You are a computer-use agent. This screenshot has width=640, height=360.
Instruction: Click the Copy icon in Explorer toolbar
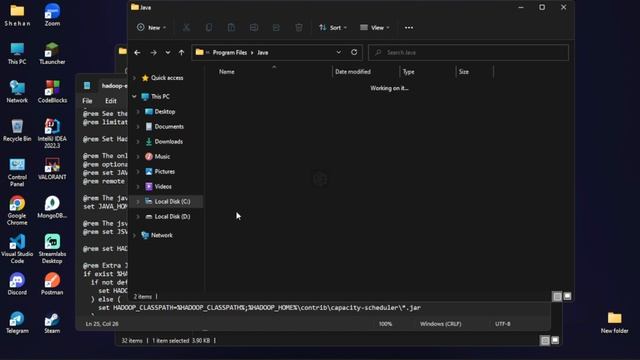[x=209, y=27]
